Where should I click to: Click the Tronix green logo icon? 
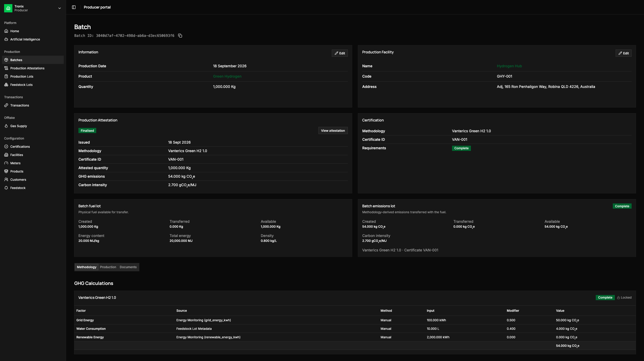click(x=8, y=8)
